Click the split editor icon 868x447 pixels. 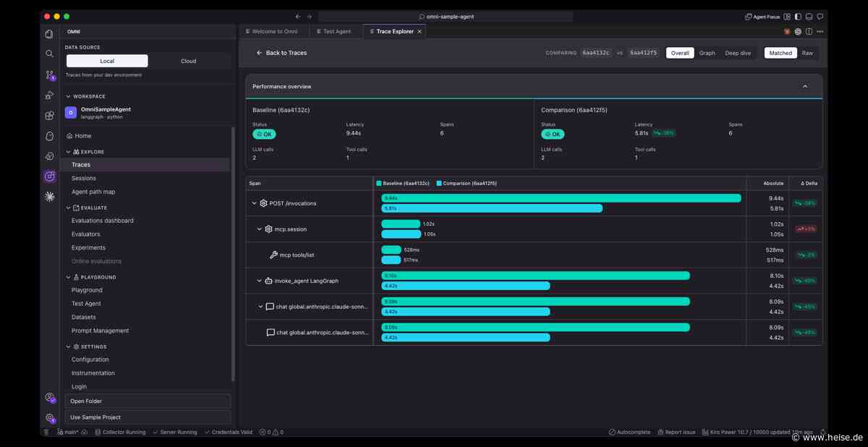tap(809, 31)
